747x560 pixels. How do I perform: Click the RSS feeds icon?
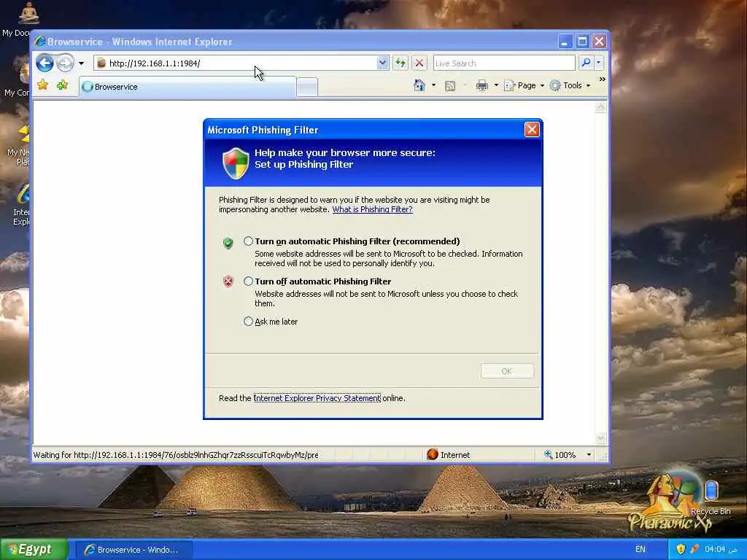click(x=449, y=86)
